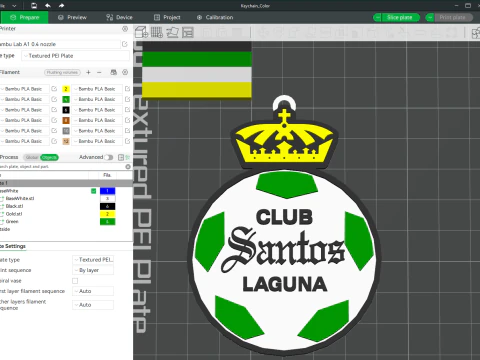480x360 pixels.
Task: Click Gold.stl filament 2 cell
Action: click(x=107, y=214)
